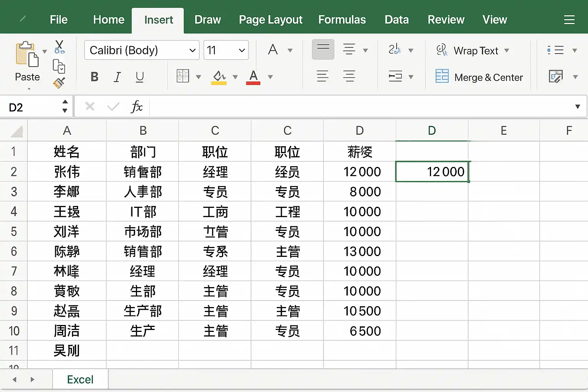Click the Borders grid icon

183,76
